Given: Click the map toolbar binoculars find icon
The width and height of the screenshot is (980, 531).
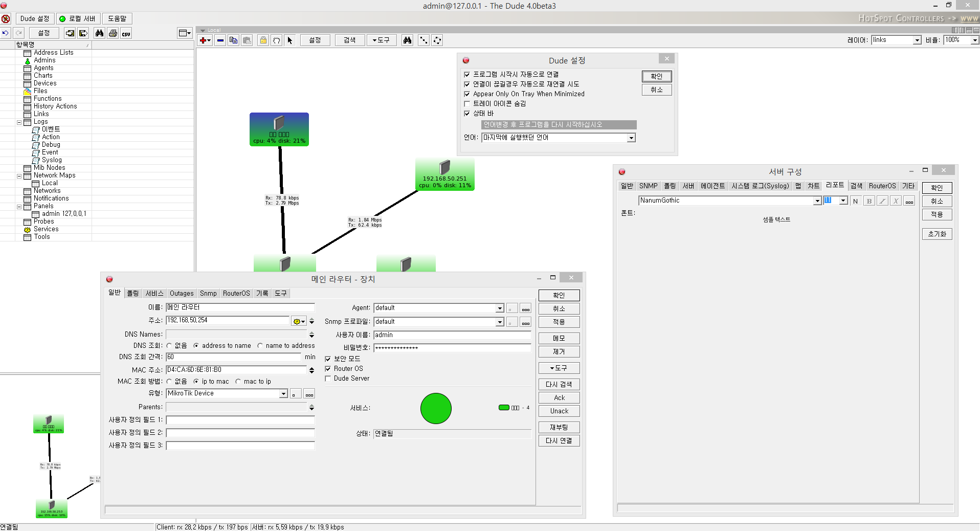Looking at the screenshot, I should (408, 40).
